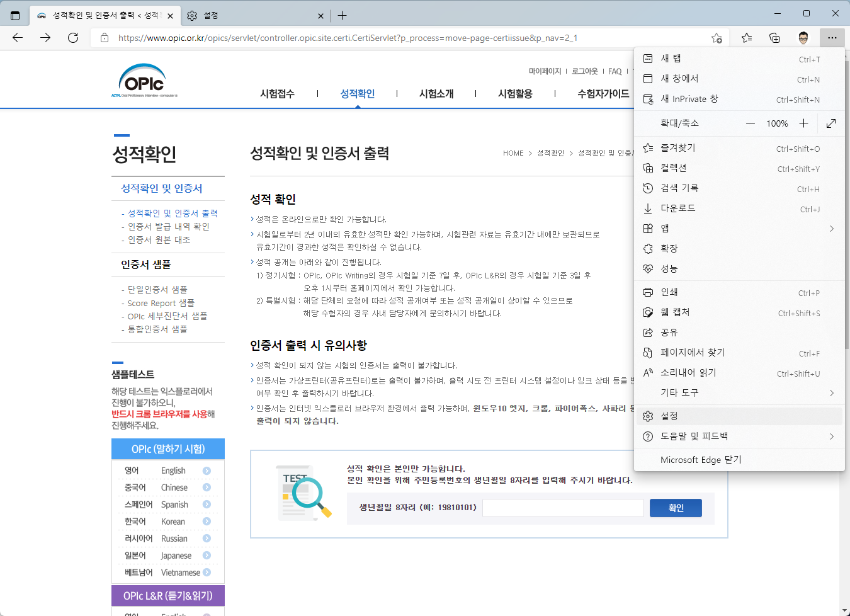The height and width of the screenshot is (616, 850).
Task: Choose 웹 캡처 menu item
Action: (739, 312)
